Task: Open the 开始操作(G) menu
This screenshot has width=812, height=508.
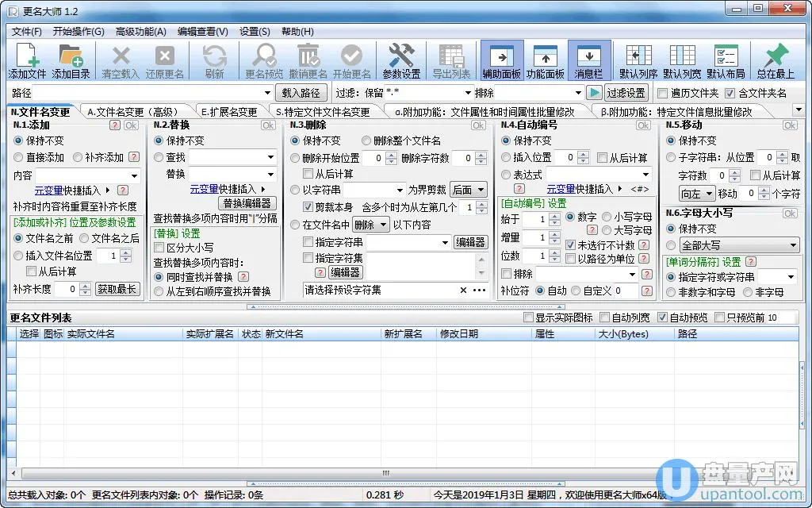Action: point(79,32)
